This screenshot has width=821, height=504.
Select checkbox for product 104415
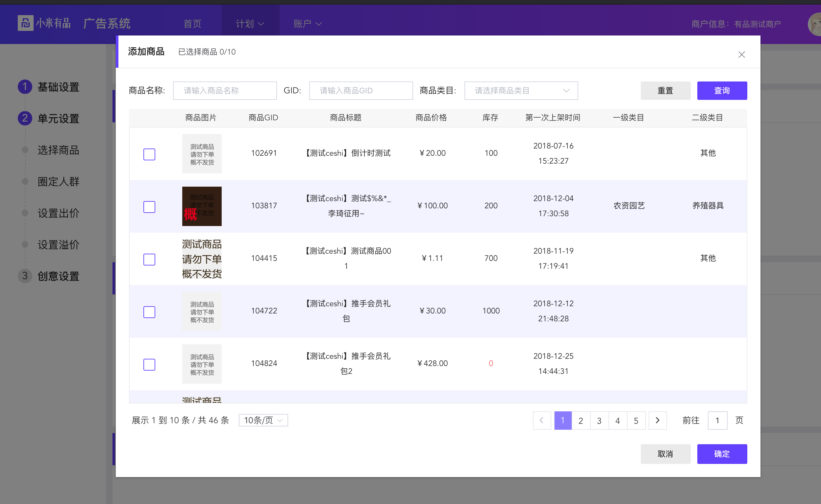[x=149, y=259]
